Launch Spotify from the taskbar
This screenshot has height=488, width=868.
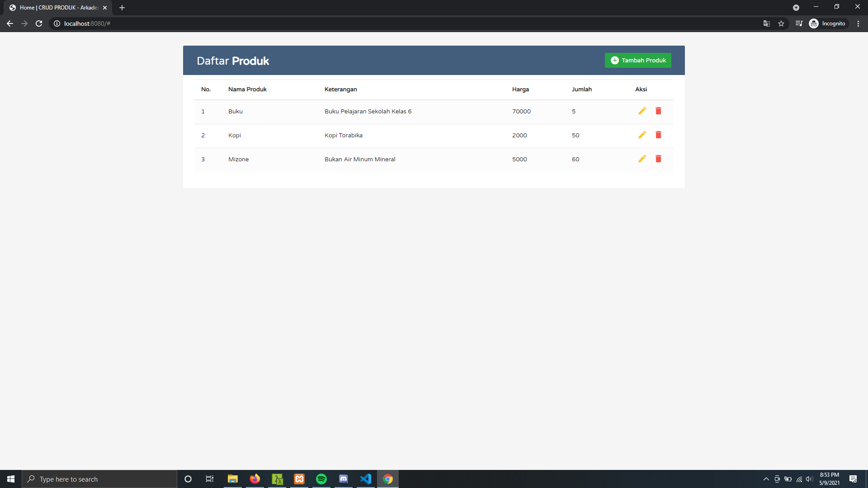point(321,479)
